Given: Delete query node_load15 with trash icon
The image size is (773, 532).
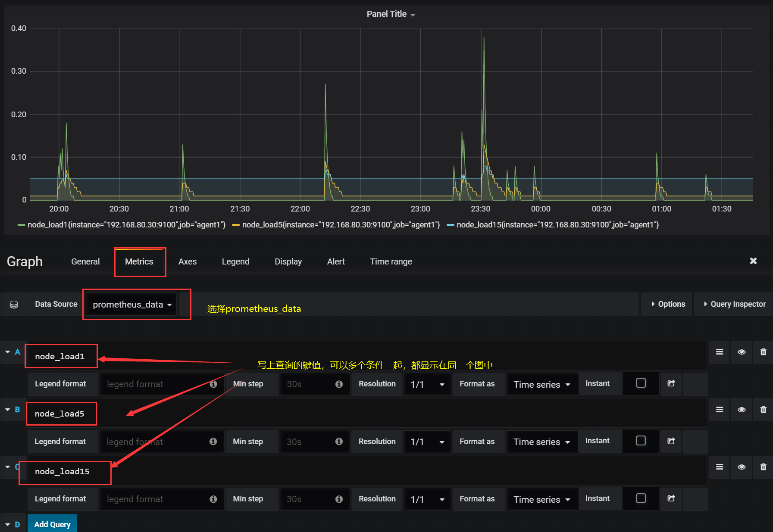Looking at the screenshot, I should click(x=763, y=467).
